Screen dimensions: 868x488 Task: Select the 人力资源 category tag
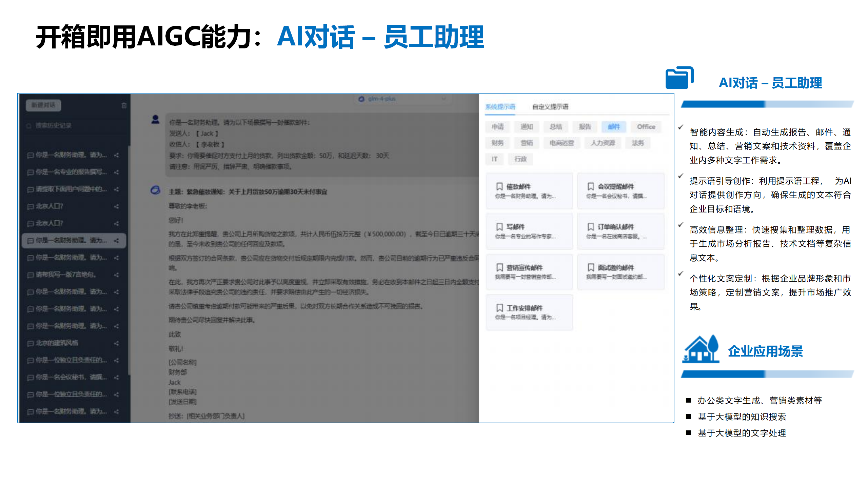click(x=603, y=143)
